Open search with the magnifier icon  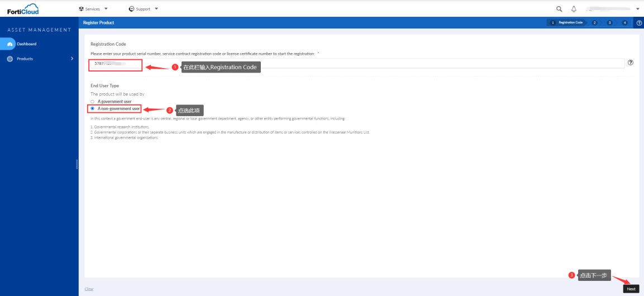coord(559,9)
